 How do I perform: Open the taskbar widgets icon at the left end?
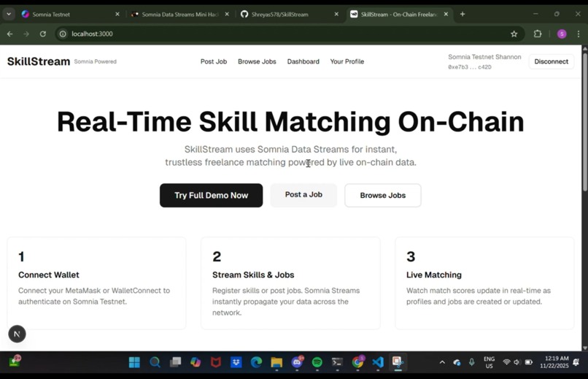pyautogui.click(x=15, y=361)
